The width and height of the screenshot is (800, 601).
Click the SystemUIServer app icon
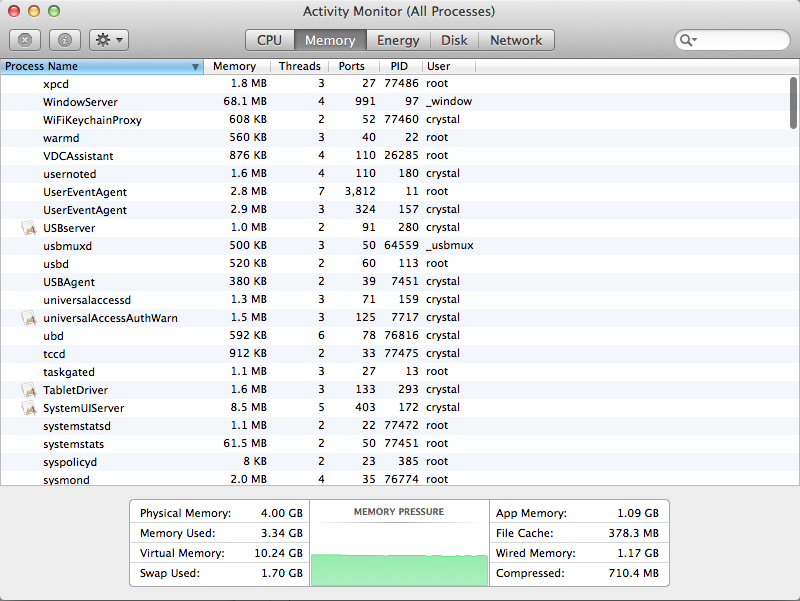pyautogui.click(x=29, y=408)
